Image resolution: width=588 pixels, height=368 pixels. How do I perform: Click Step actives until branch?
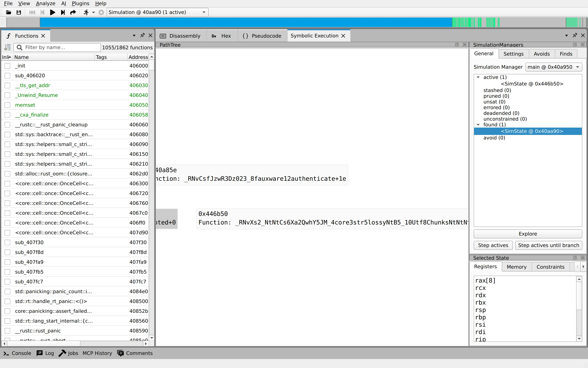[x=548, y=245]
